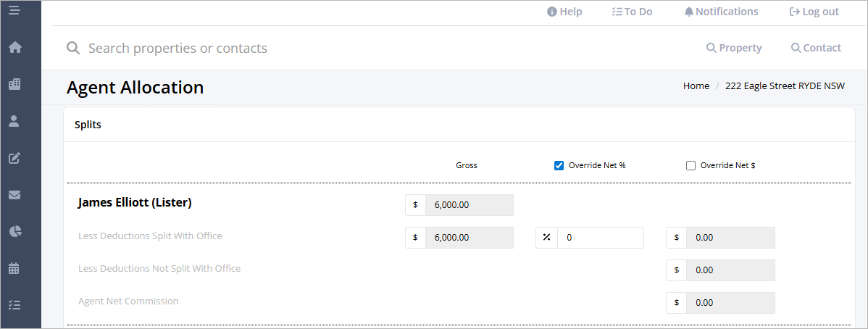Open the To Do menu item
Image resolution: width=868 pixels, height=329 pixels.
633,12
